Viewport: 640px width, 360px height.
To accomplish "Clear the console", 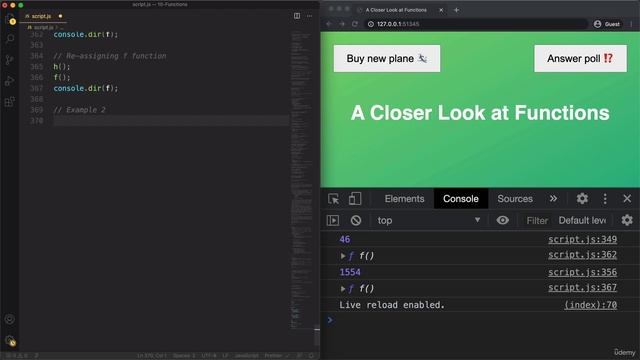I will click(x=356, y=220).
